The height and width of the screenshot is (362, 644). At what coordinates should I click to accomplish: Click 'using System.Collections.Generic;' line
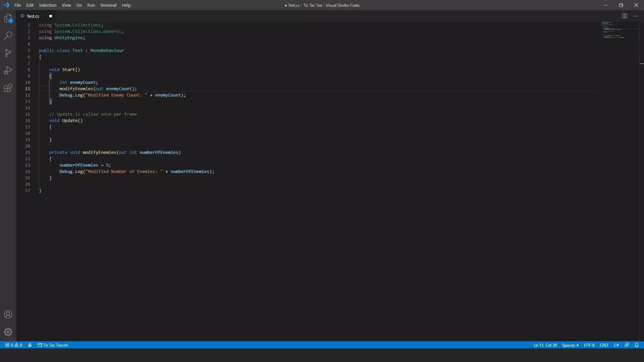pos(81,32)
